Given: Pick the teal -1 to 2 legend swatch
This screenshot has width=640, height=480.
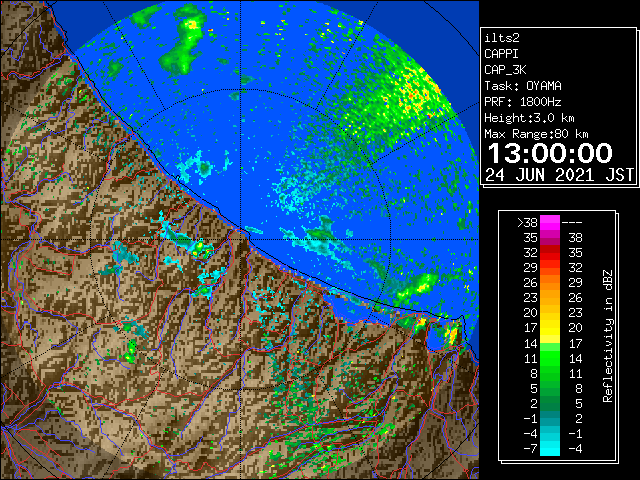Looking at the screenshot, I should 550,418.
